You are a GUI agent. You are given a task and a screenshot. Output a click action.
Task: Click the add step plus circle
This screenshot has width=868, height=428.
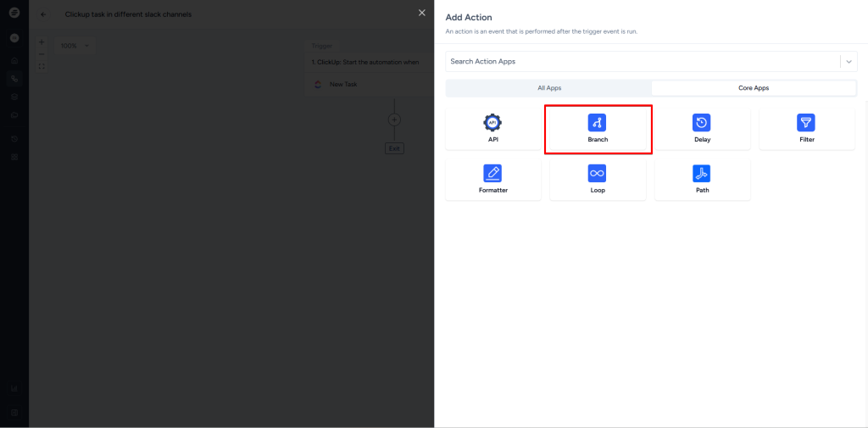point(394,120)
